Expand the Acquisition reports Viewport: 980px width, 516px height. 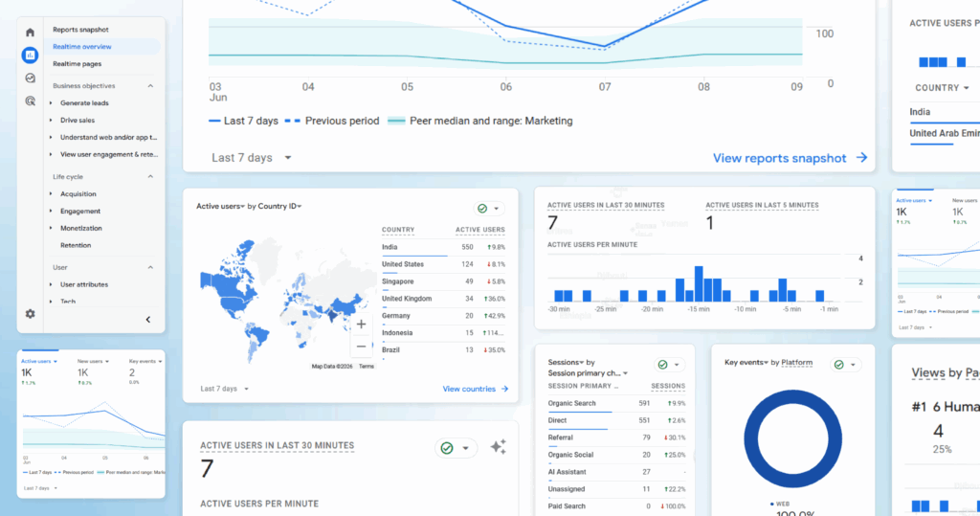tap(51, 194)
